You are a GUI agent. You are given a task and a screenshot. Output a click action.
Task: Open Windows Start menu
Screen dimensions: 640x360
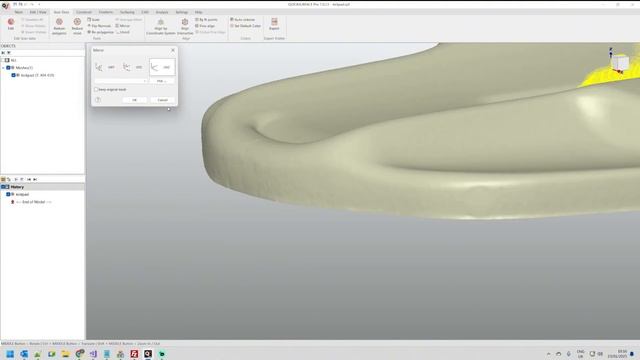click(10, 354)
